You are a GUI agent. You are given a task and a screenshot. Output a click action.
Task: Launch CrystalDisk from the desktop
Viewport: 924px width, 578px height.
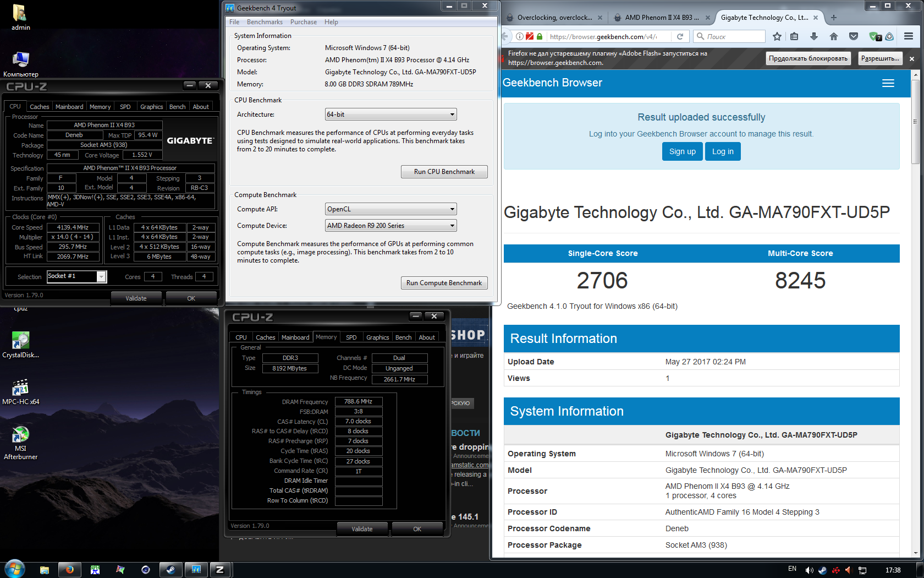click(20, 345)
